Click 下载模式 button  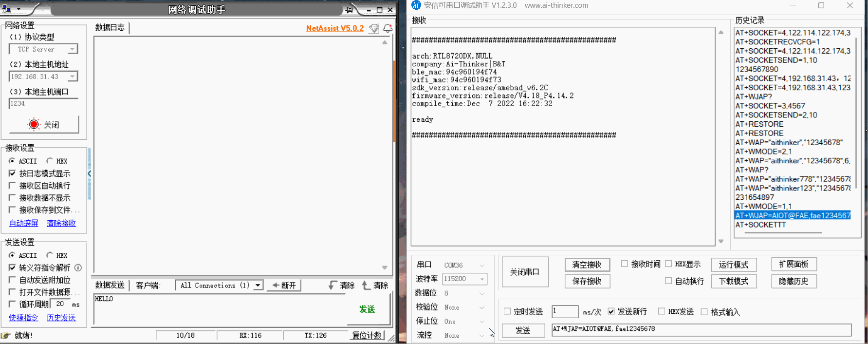tap(734, 281)
